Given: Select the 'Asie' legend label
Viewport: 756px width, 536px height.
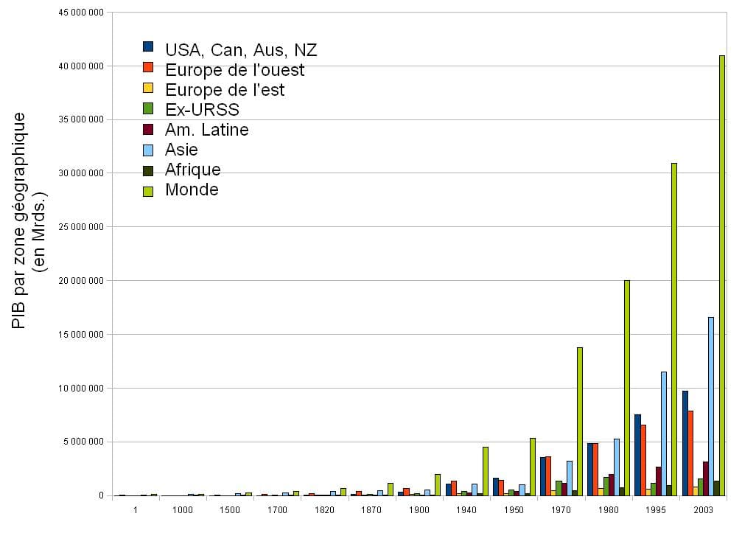Looking at the screenshot, I should (x=181, y=149).
